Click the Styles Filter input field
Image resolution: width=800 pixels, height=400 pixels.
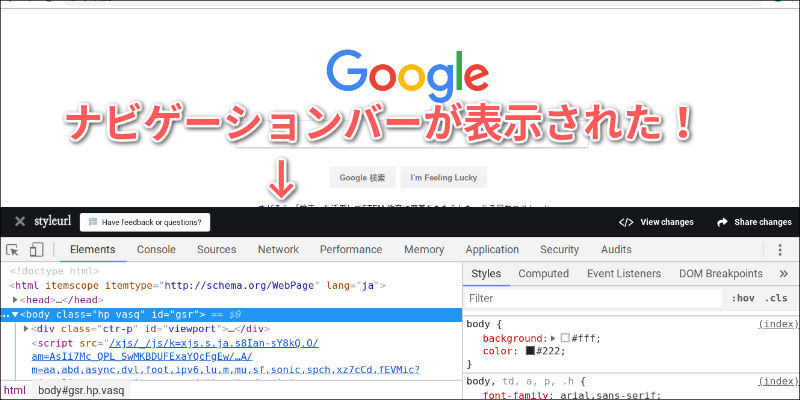[593, 298]
